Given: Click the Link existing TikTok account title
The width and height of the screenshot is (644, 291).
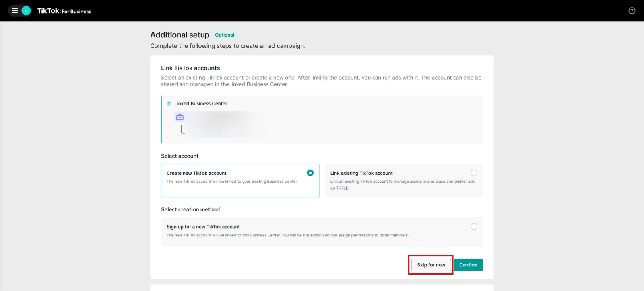Looking at the screenshot, I should (361, 173).
